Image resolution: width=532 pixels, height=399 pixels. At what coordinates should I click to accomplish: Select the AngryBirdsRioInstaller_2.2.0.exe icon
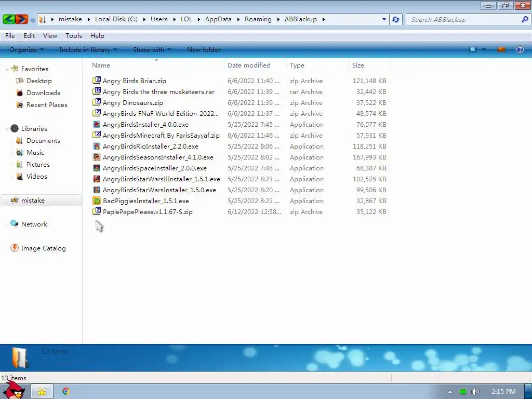97,146
